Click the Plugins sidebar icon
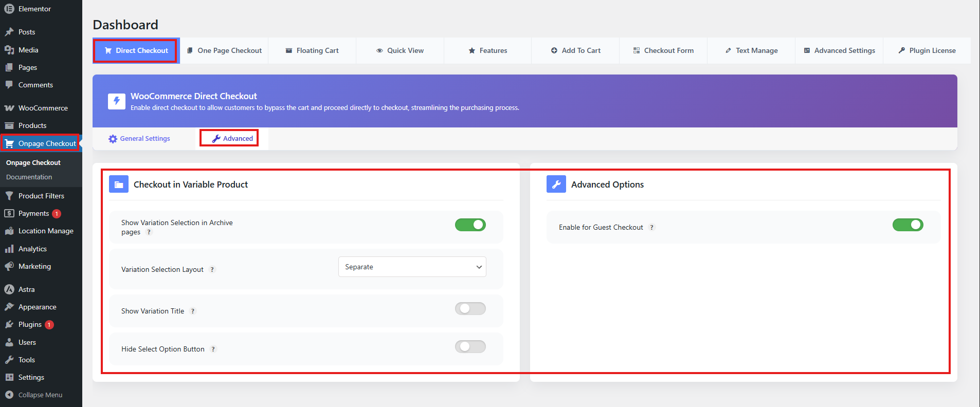The image size is (980, 407). pos(9,324)
